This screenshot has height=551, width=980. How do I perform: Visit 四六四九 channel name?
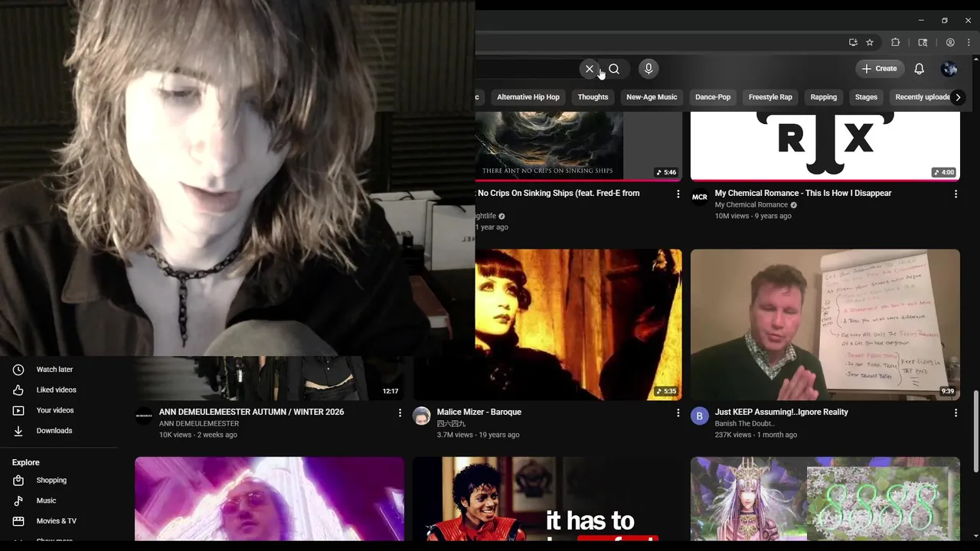[x=452, y=424]
